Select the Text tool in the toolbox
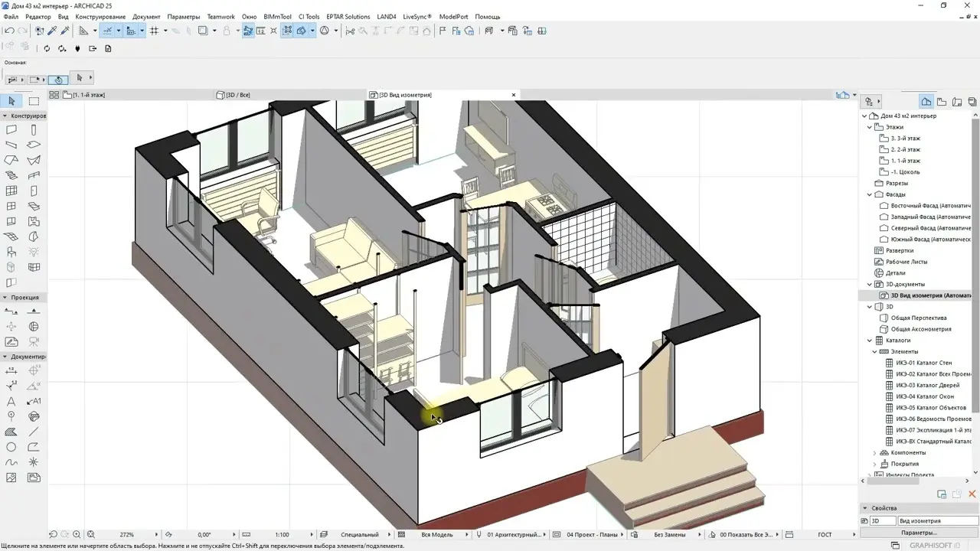This screenshot has width=980, height=551. (11, 401)
